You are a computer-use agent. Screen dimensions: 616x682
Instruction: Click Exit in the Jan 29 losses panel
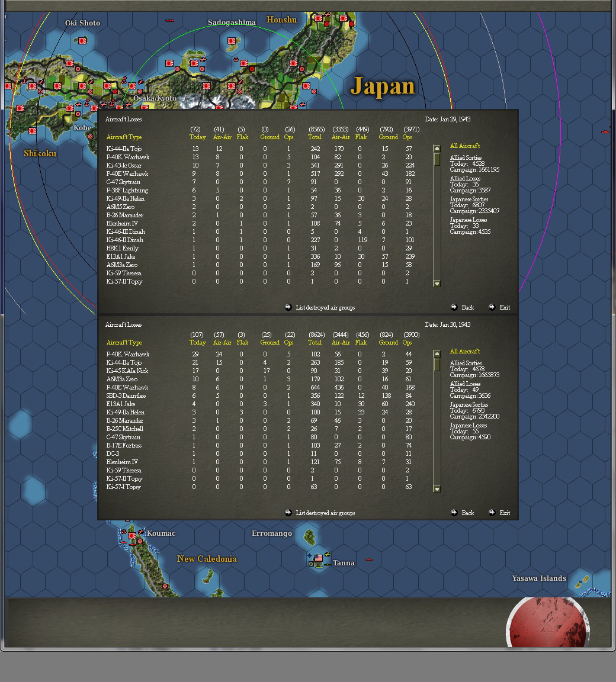[505, 307]
